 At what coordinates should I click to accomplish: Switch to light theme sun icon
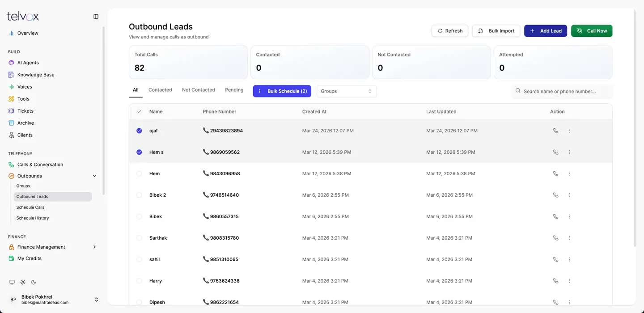pyautogui.click(x=23, y=282)
